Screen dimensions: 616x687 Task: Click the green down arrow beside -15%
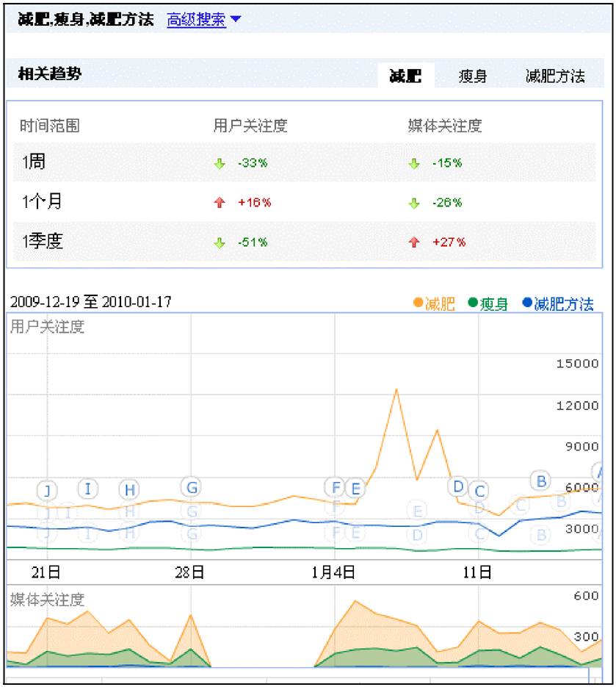(414, 164)
